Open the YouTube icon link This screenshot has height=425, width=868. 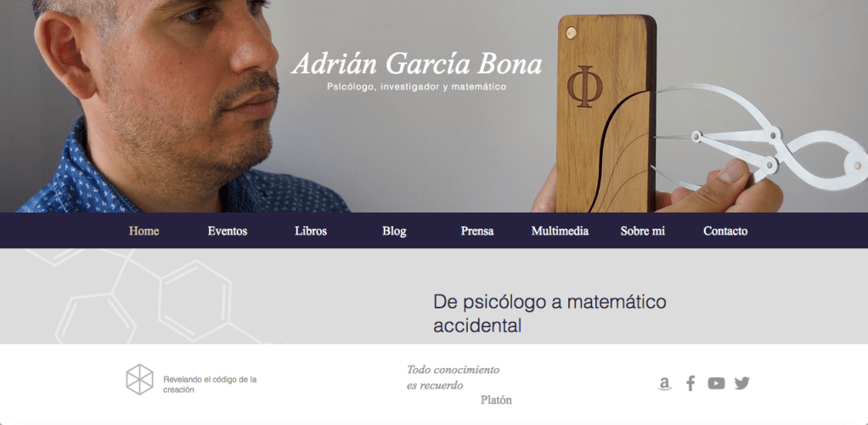pyautogui.click(x=716, y=382)
